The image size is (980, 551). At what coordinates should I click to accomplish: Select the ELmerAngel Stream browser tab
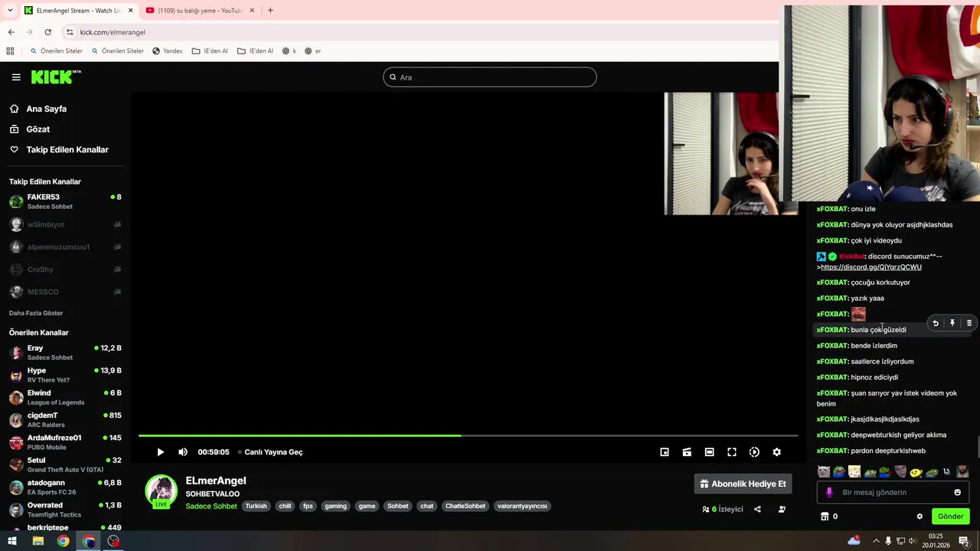(78, 11)
